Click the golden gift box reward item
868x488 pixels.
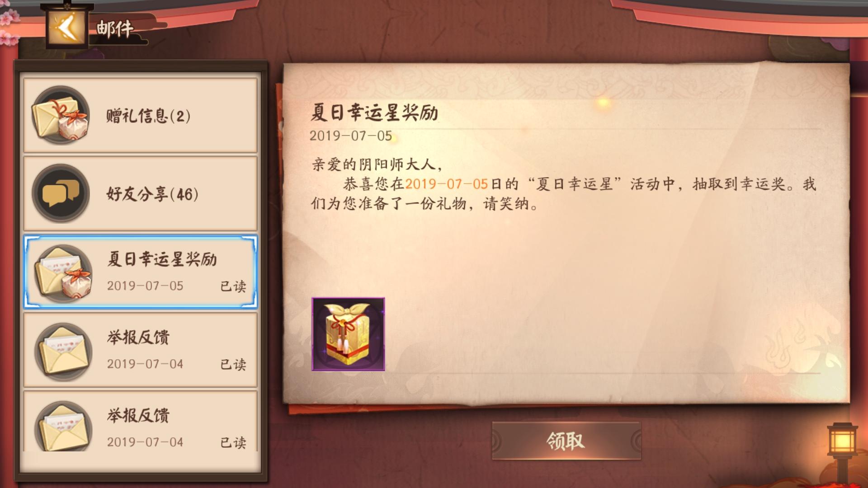pyautogui.click(x=348, y=334)
